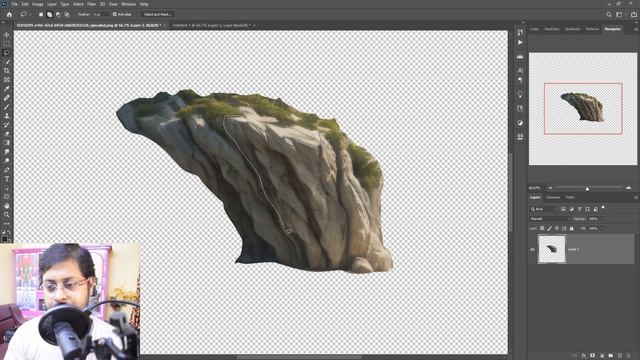Hide Layer 1 using the eye icon
This screenshot has height=360, width=640.
[532, 249]
